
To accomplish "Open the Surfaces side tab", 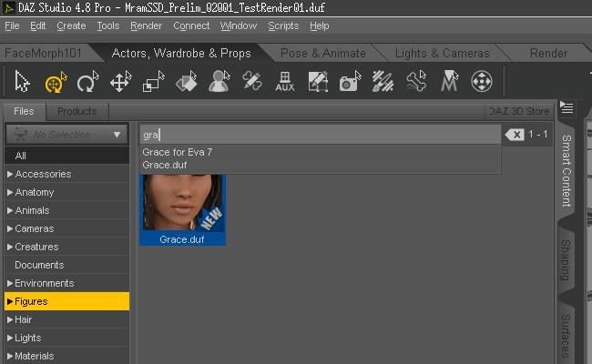I will pyautogui.click(x=566, y=336).
